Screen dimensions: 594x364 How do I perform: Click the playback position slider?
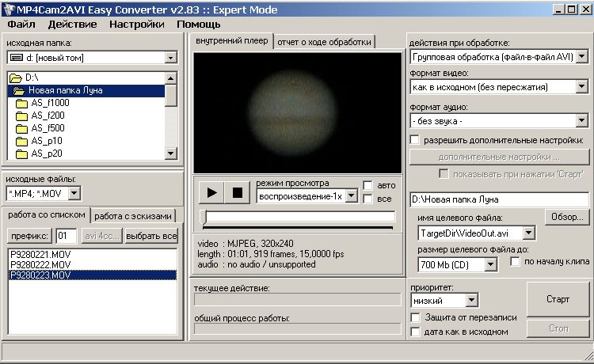click(x=299, y=216)
